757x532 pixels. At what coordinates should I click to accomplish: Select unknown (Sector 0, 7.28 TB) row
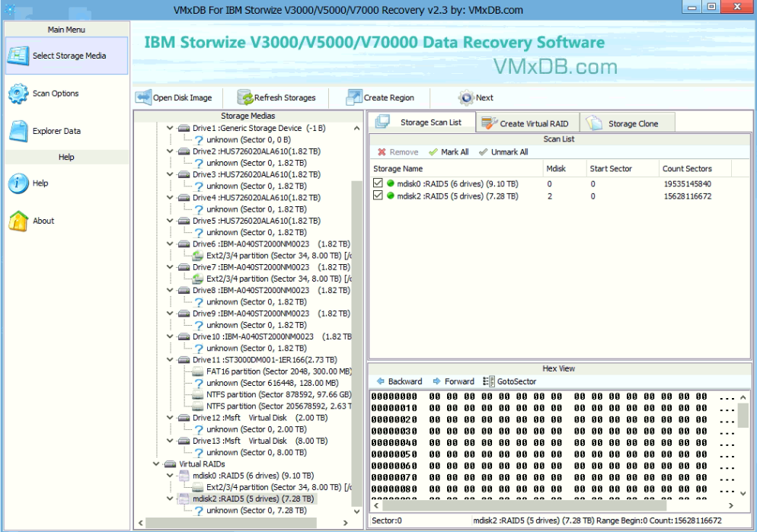(x=257, y=510)
